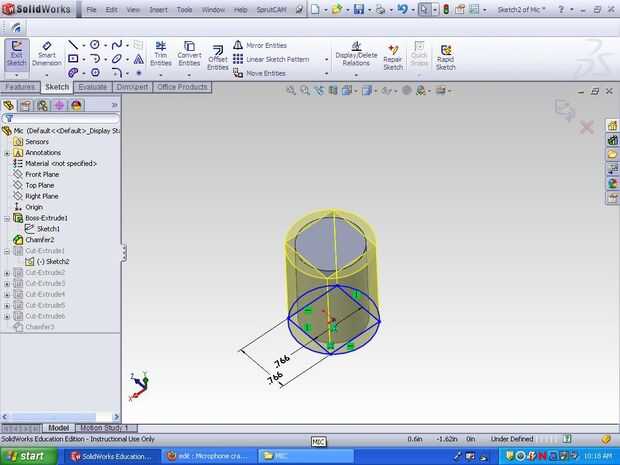This screenshot has height=465, width=620.
Task: Click the Print icon
Action: pos(380,9)
